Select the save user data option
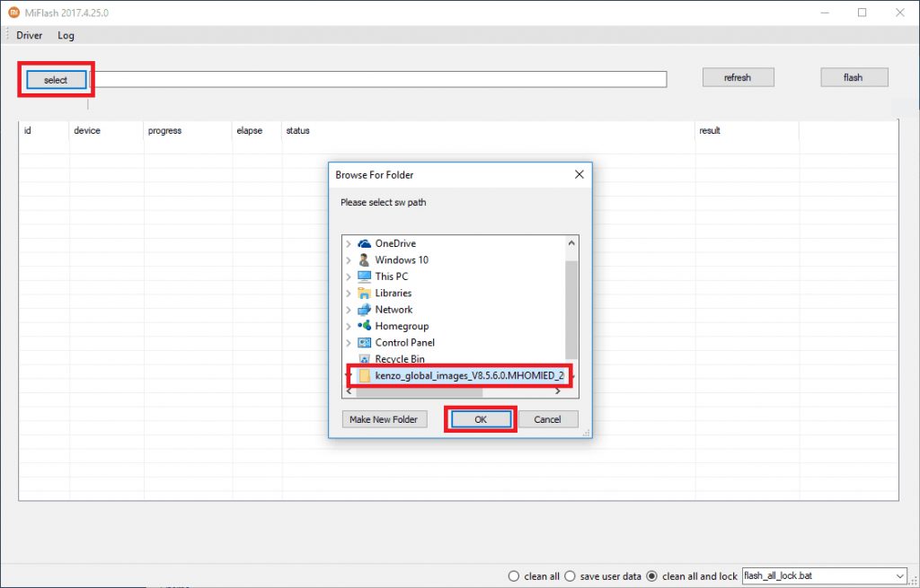 (x=569, y=576)
